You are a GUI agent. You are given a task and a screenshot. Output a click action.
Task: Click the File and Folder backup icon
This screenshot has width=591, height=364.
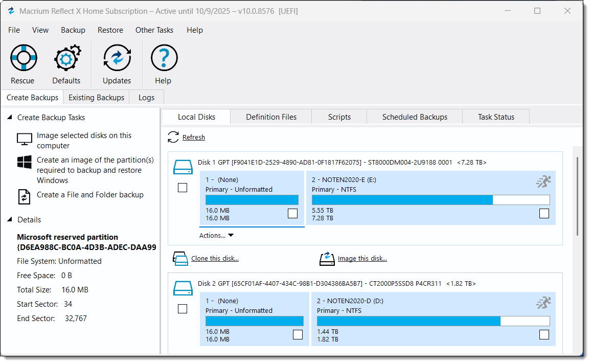click(25, 196)
